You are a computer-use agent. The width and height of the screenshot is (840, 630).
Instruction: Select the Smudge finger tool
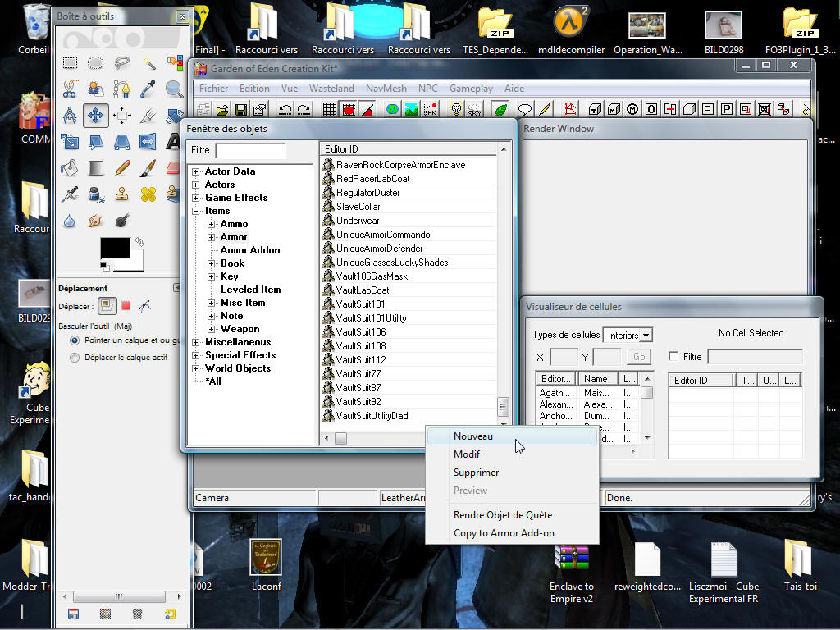pos(96,220)
